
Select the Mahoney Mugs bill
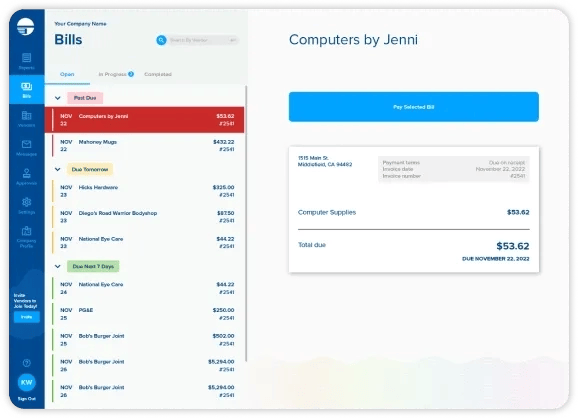144,146
